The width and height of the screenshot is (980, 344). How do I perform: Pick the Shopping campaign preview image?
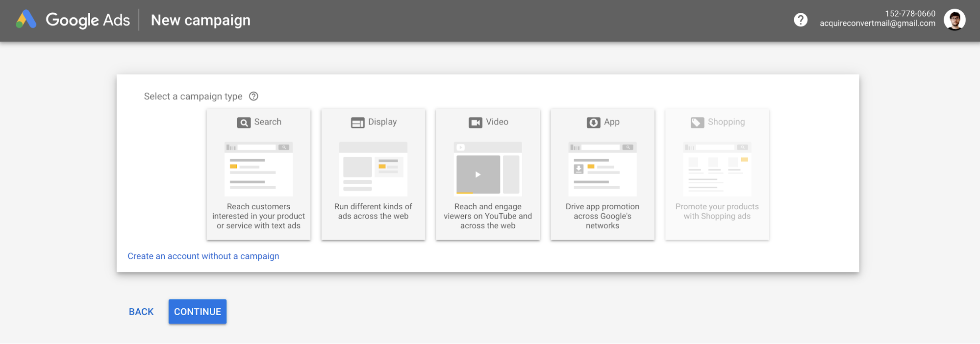coord(717,169)
